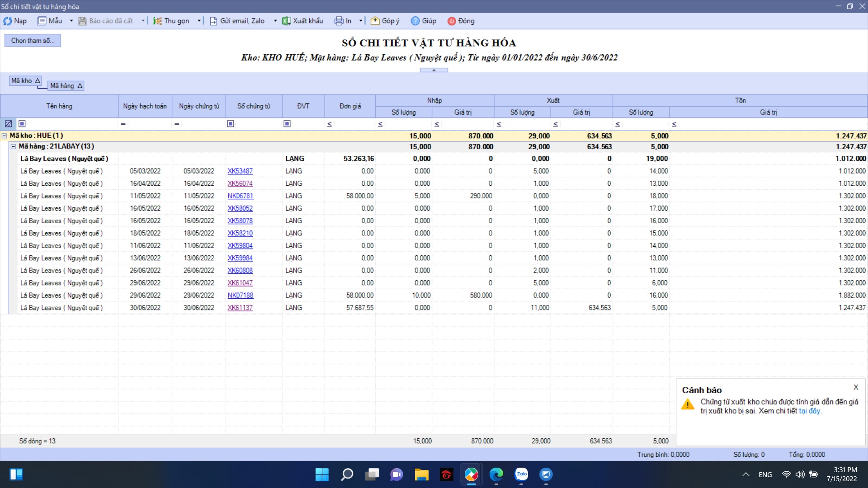The height and width of the screenshot is (488, 868).
Task: Click the Báo cáo đã cất save icon
Action: tap(82, 21)
